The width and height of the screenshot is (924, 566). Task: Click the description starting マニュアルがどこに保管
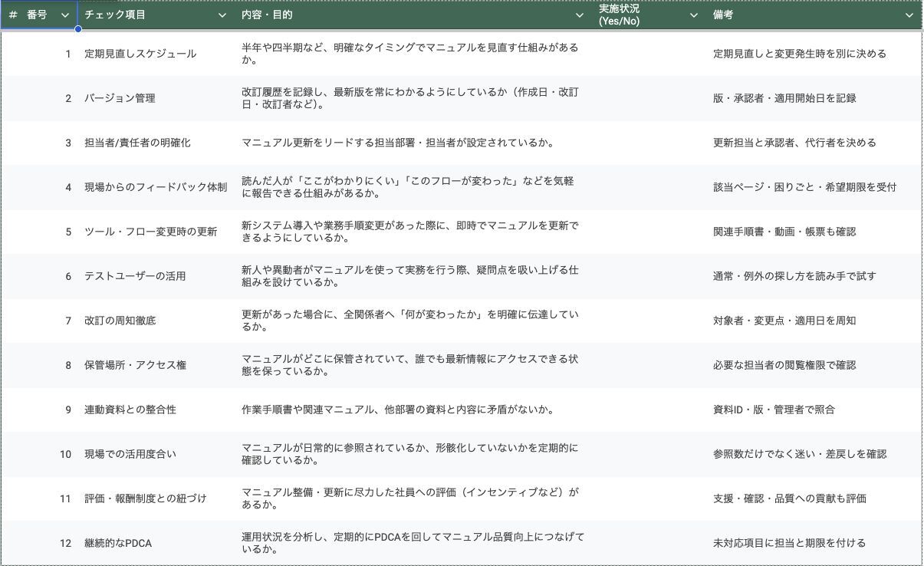coord(410,365)
